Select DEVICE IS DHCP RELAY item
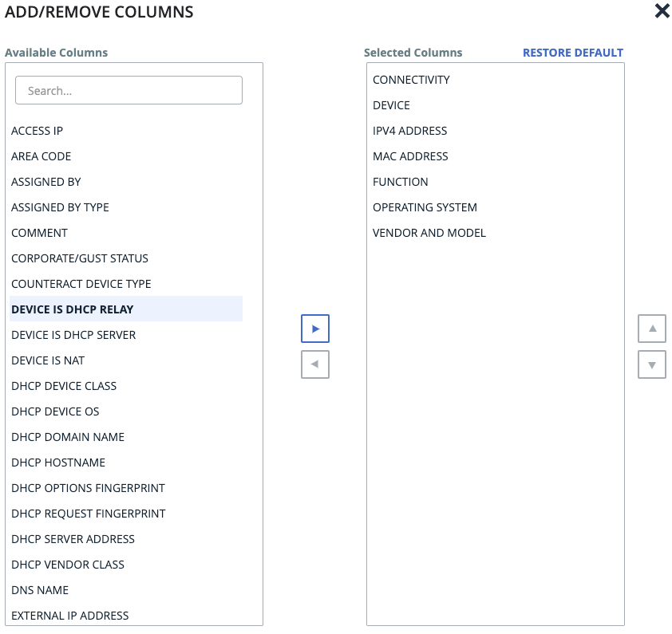672x634 pixels. [73, 309]
